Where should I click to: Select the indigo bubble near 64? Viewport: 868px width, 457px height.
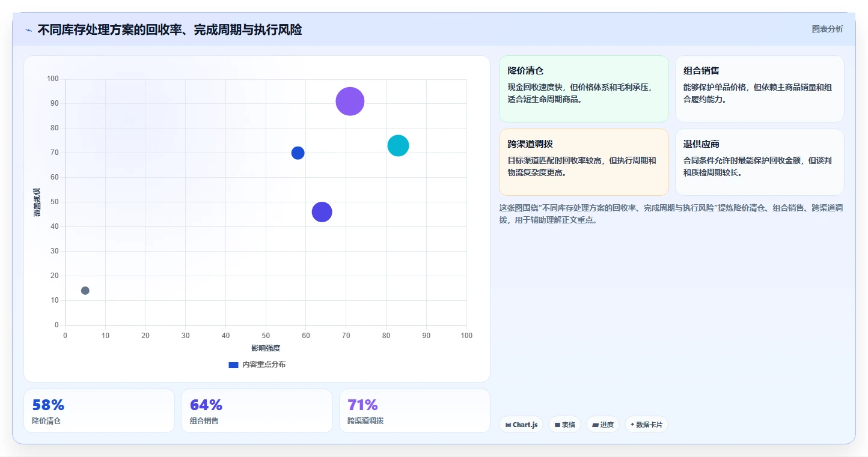click(x=322, y=212)
